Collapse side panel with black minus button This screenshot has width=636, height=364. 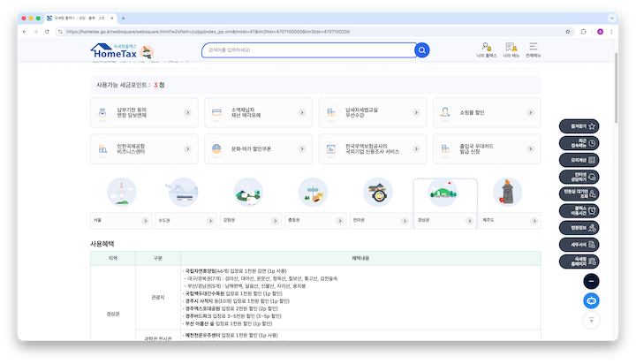[x=591, y=281]
